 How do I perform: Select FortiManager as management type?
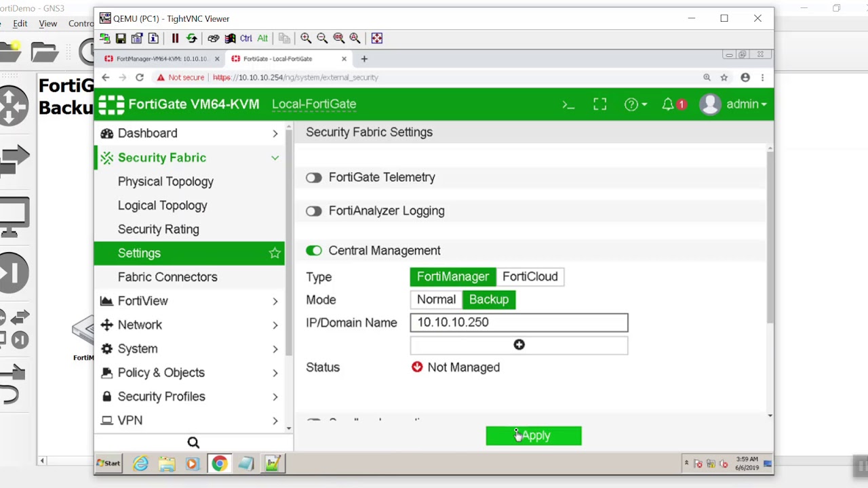pos(453,277)
